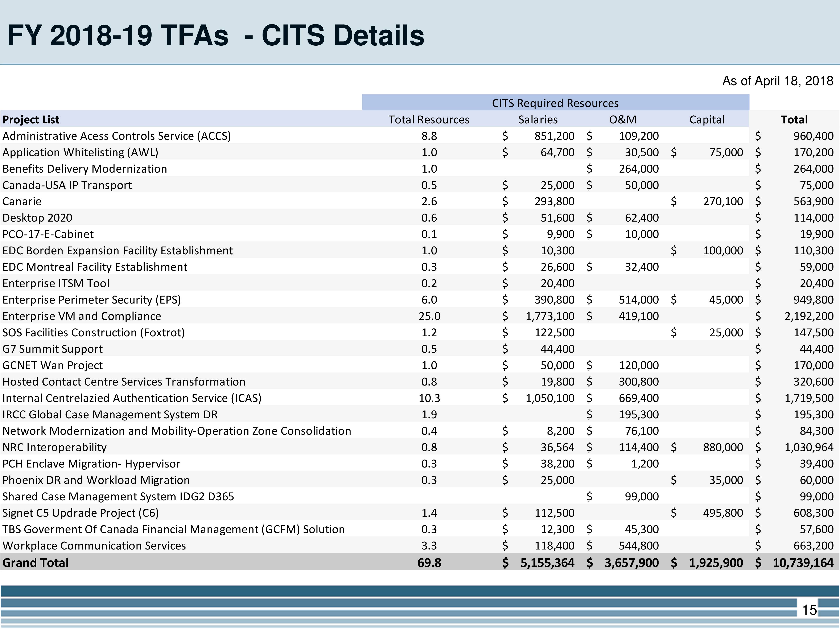Viewport: 840px width, 630px height.
Task: Select the 'PCO-17-E-Cabinet' row label
Action: [x=48, y=234]
